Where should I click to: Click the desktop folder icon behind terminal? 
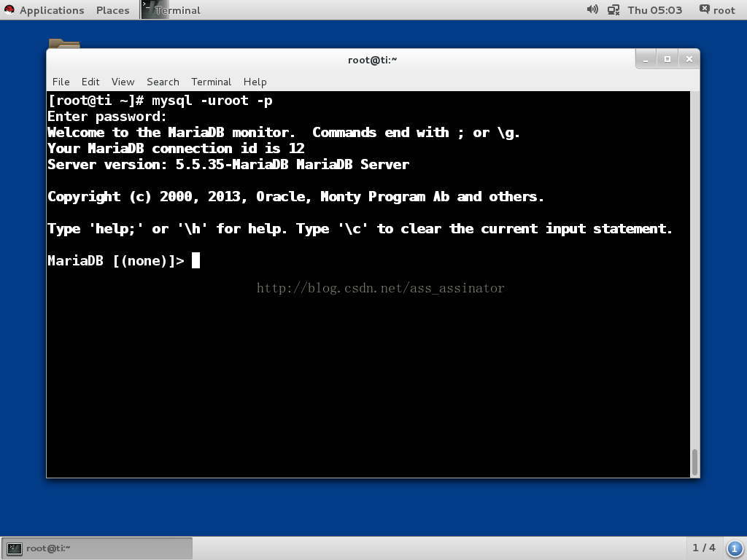pos(64,43)
